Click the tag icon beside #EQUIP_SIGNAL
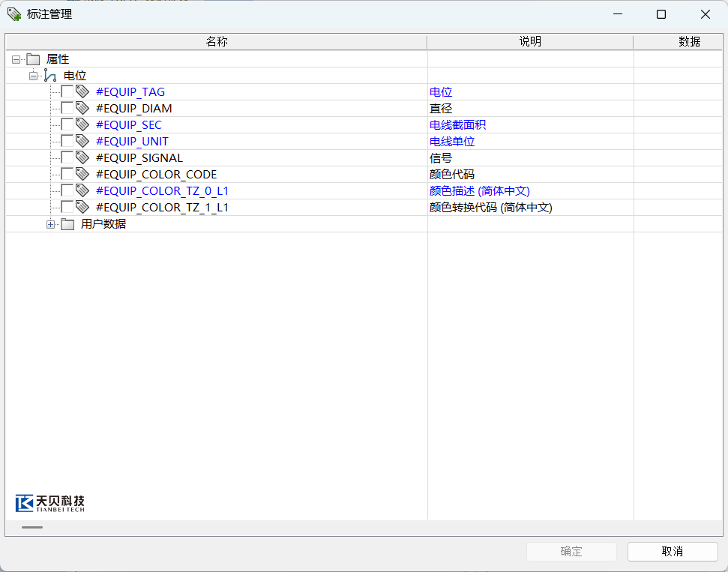 [82, 157]
